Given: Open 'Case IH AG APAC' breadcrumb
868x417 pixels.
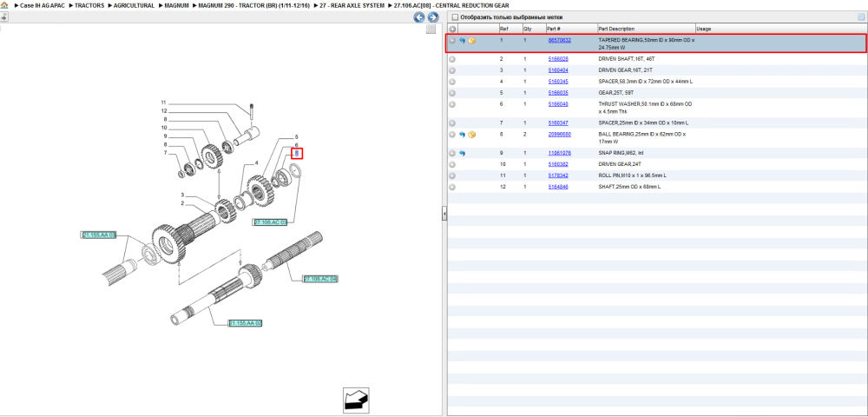Looking at the screenshot, I should (x=42, y=5).
